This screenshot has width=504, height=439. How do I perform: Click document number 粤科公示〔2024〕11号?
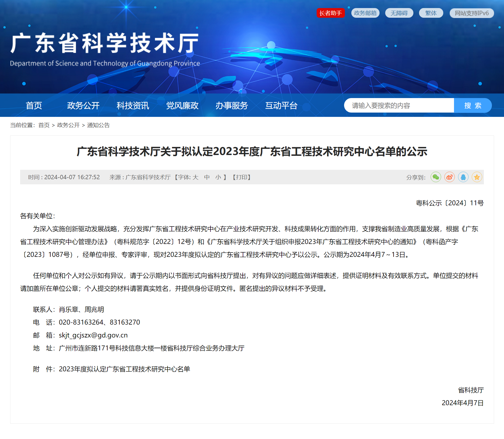pyautogui.click(x=450, y=203)
